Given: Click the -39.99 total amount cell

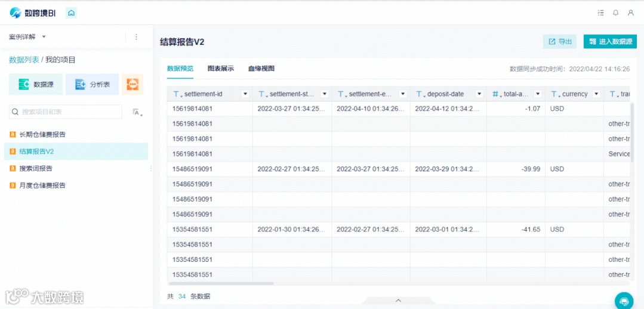Looking at the screenshot, I should (x=516, y=169).
